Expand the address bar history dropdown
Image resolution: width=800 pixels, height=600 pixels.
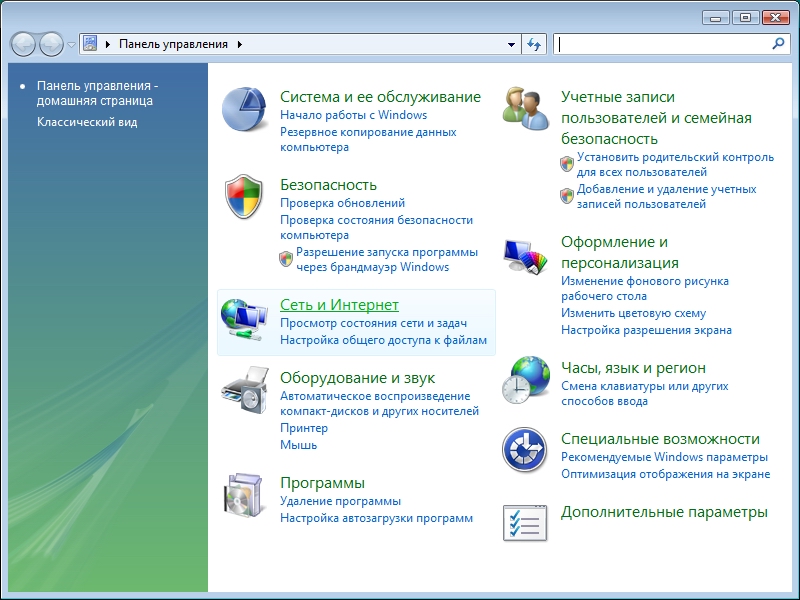(511, 44)
